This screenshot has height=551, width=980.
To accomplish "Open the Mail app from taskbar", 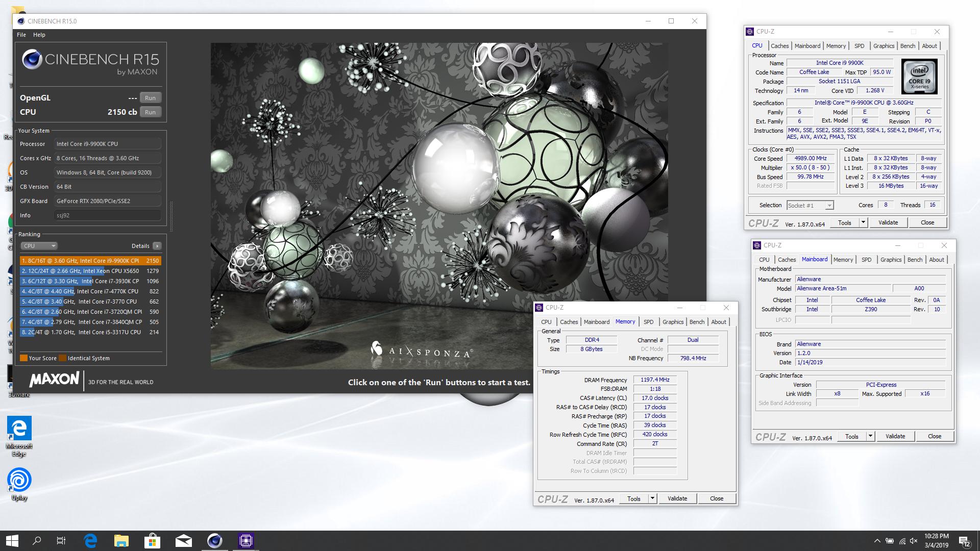I will [x=183, y=540].
